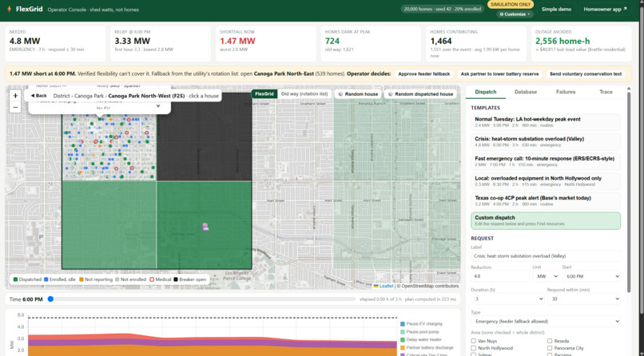This screenshot has height=356, width=644.
Task: Click the Not enrolled gray legend swatch
Action: [x=117, y=279]
